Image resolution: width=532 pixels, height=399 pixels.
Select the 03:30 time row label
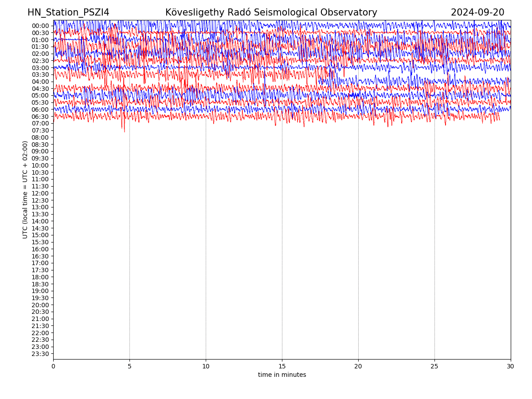40,74
